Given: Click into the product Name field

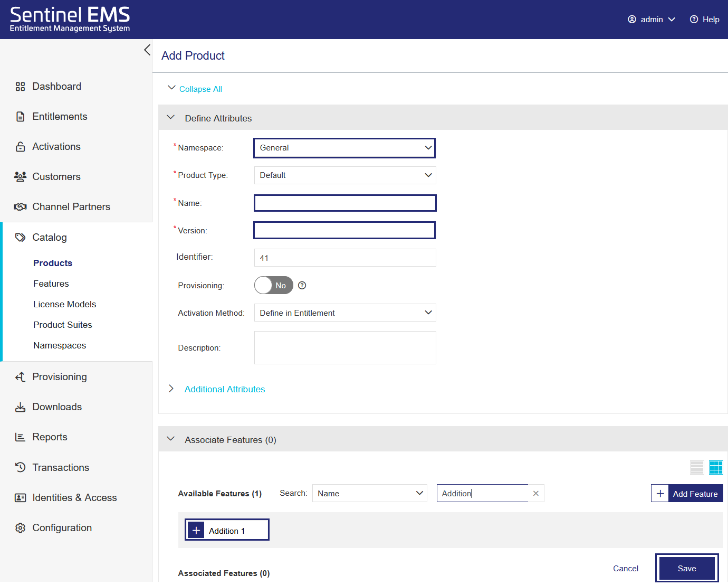Looking at the screenshot, I should pos(344,203).
